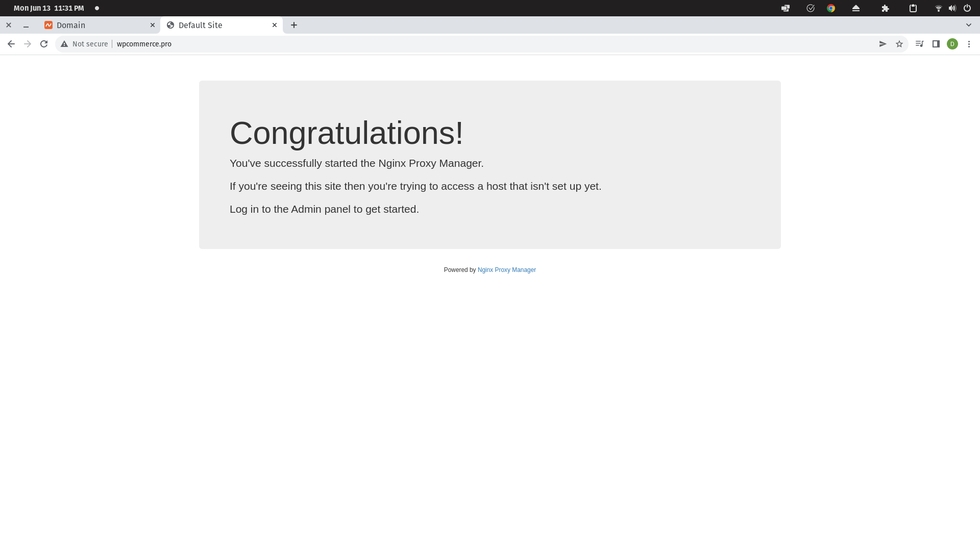Open a new tab with plus button
Screen dimensions: 980x551
coord(294,25)
